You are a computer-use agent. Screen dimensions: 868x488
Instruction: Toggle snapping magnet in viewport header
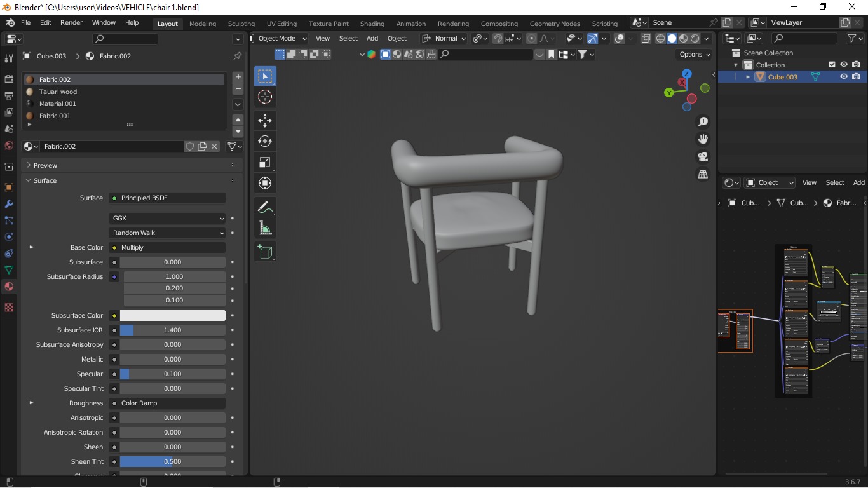click(x=498, y=39)
